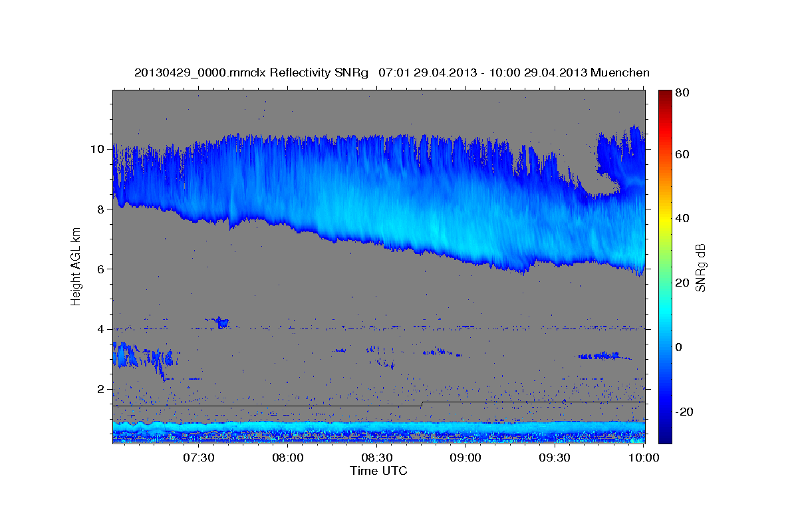Image resolution: width=798 pixels, height=532 pixels.
Task: Click the height axis label '10'
Action: click(x=97, y=149)
